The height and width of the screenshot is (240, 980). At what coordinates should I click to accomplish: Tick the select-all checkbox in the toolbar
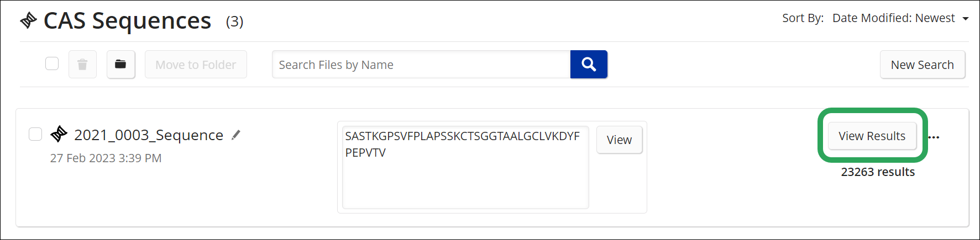click(x=52, y=63)
